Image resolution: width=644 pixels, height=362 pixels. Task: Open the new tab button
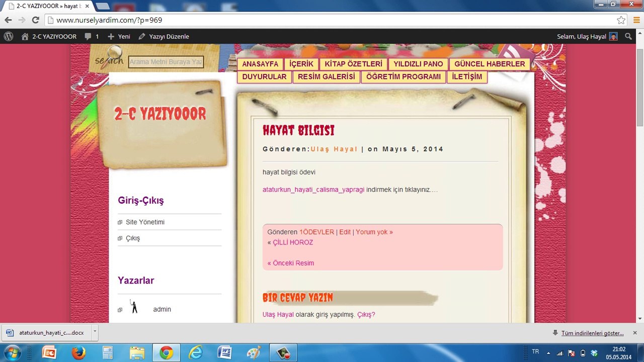point(103,6)
